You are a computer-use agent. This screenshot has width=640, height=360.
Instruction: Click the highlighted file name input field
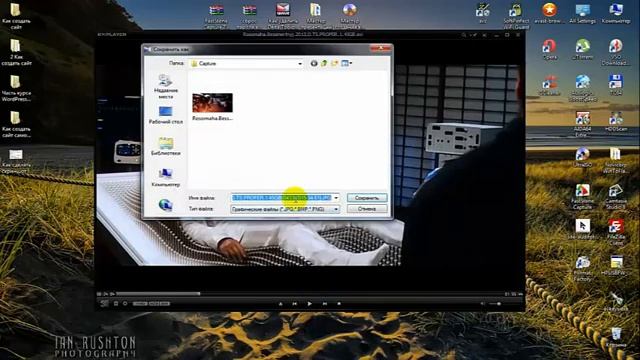[282, 198]
